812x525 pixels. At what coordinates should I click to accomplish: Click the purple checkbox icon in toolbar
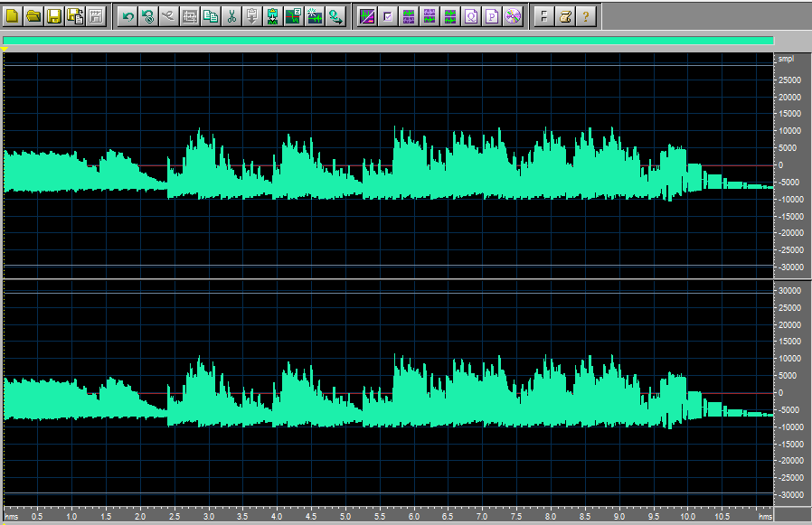(x=387, y=15)
